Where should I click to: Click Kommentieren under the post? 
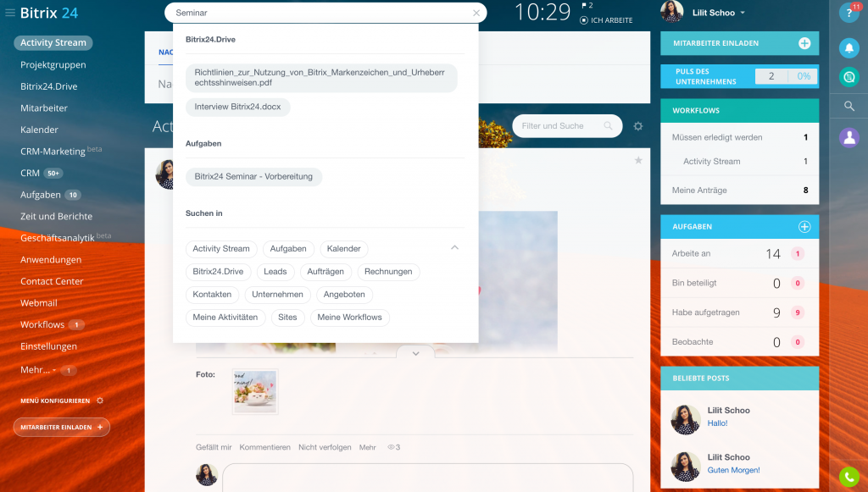click(265, 447)
